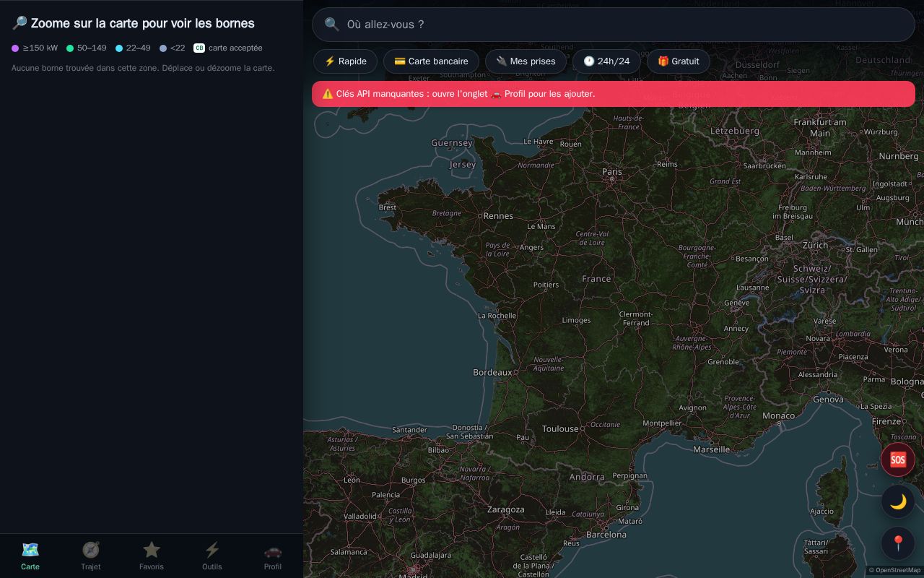
Task: Switch to the Trajet tab
Action: pos(91,556)
